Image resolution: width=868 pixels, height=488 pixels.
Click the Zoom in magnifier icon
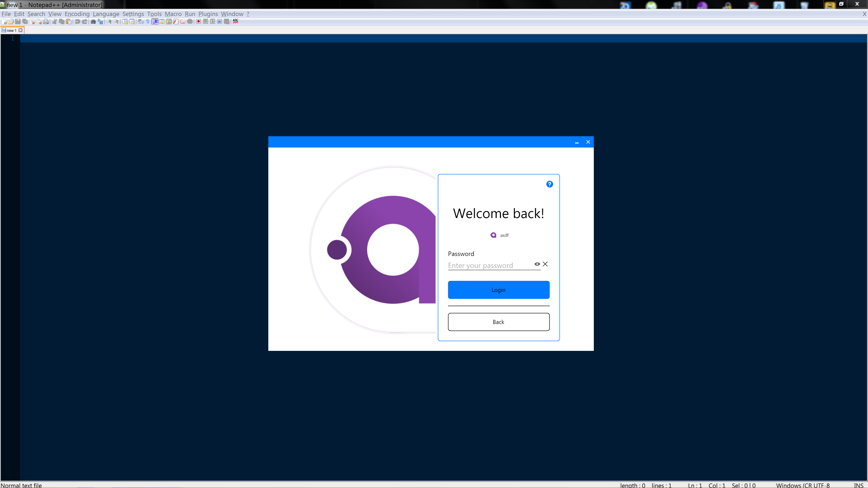click(109, 21)
